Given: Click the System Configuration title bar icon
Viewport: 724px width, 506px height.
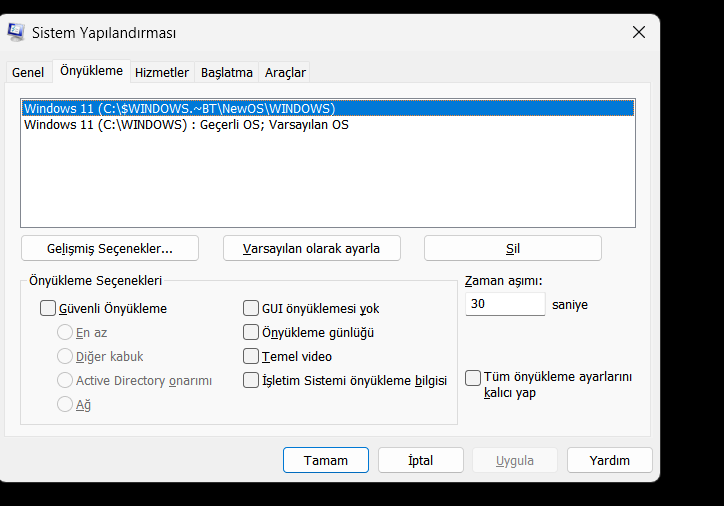Looking at the screenshot, I should pyautogui.click(x=17, y=33).
